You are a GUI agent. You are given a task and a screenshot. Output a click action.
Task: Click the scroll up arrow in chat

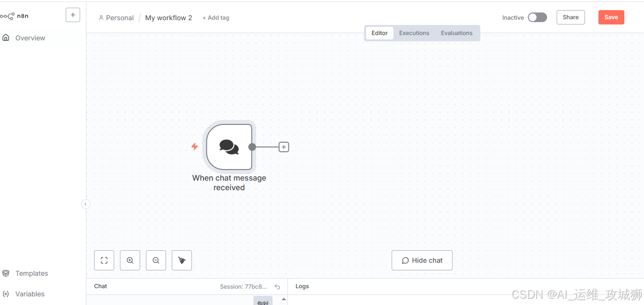(284, 299)
